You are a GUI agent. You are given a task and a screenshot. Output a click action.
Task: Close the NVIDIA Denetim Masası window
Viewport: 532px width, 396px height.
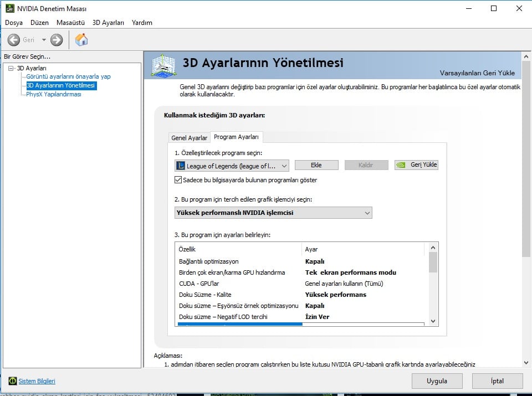pos(519,8)
